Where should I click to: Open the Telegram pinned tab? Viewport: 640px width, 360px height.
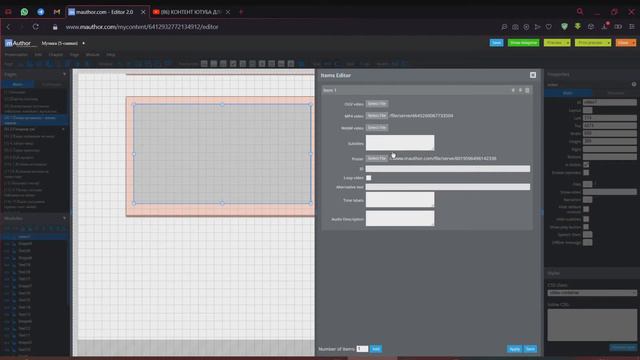(x=40, y=12)
